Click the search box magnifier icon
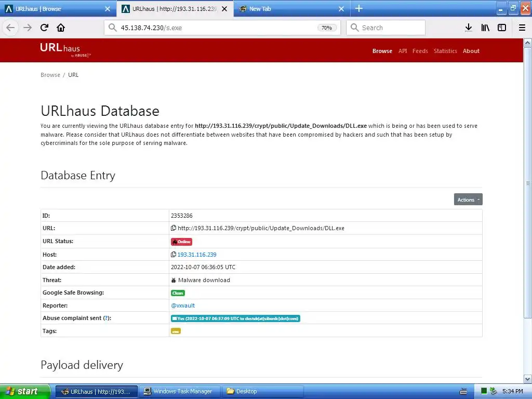The width and height of the screenshot is (532, 399). [354, 28]
